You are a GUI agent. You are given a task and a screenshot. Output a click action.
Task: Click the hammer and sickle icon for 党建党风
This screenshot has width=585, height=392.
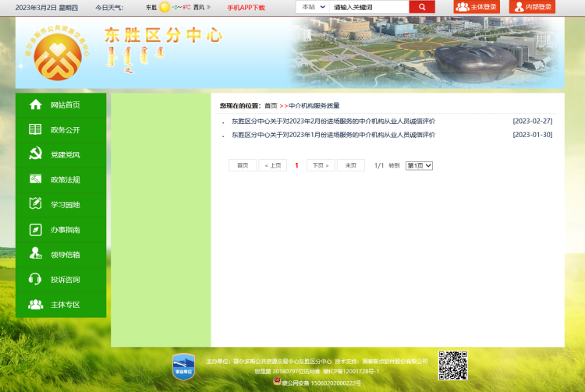pos(35,154)
